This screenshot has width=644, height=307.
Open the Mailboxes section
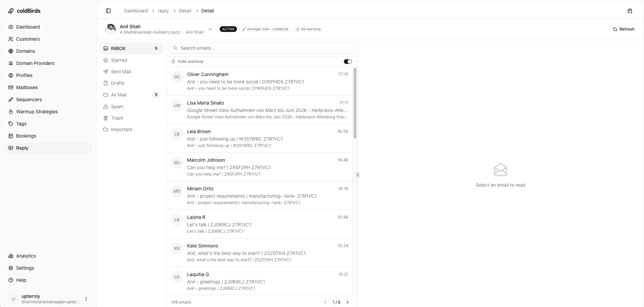point(27,87)
